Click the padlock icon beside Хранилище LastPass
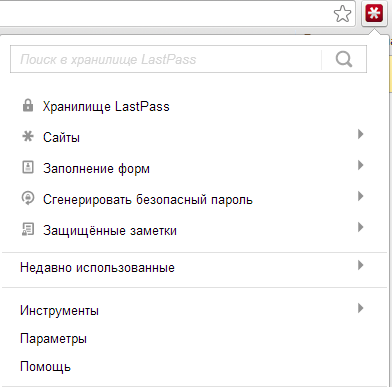The width and height of the screenshot is (392, 387). coord(28,105)
